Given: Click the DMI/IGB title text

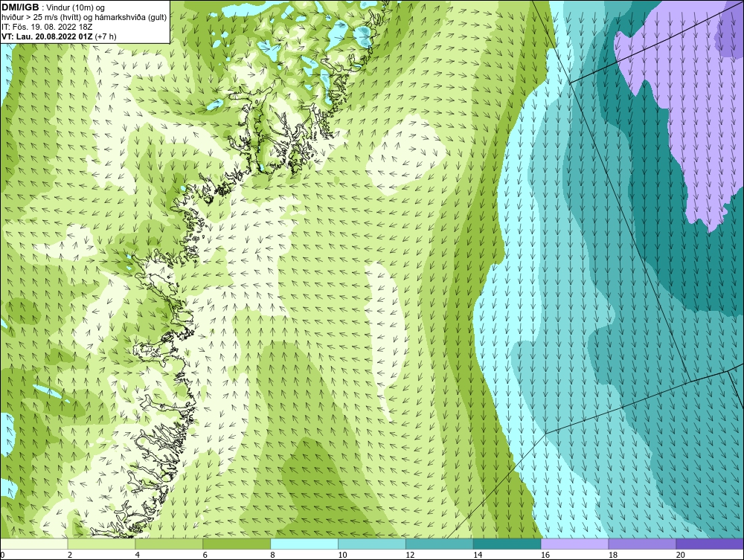Looking at the screenshot, I should point(20,7).
